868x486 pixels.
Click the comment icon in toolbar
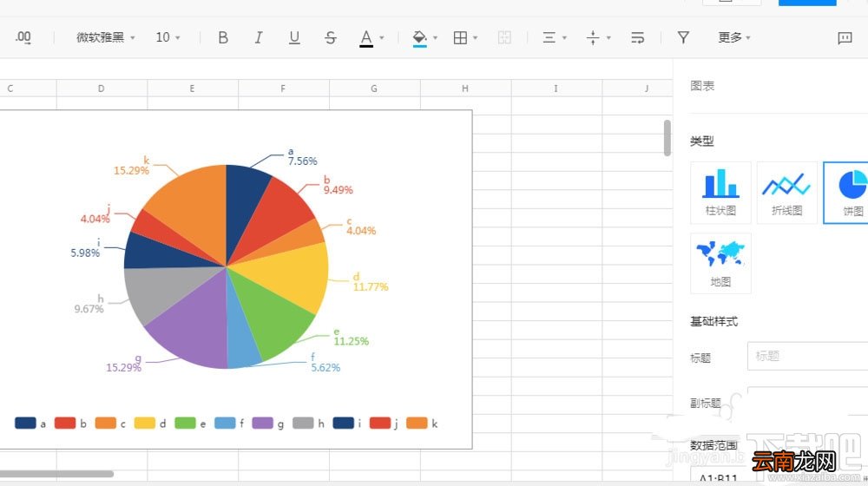(x=845, y=37)
